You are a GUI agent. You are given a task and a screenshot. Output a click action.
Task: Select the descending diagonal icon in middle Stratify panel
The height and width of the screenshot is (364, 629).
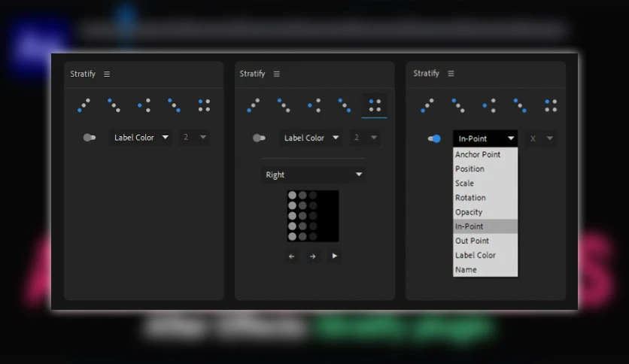point(284,105)
